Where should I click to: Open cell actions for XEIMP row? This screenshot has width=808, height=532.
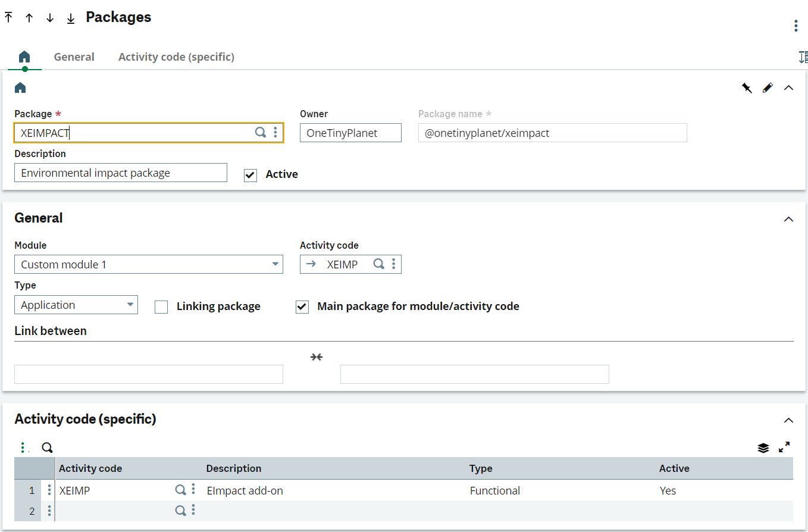click(x=193, y=490)
